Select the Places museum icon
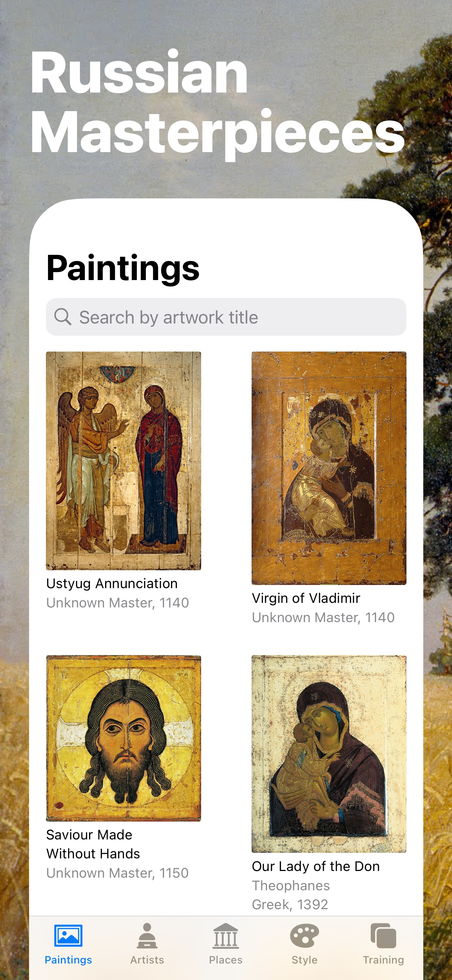452x980 pixels. (x=226, y=935)
